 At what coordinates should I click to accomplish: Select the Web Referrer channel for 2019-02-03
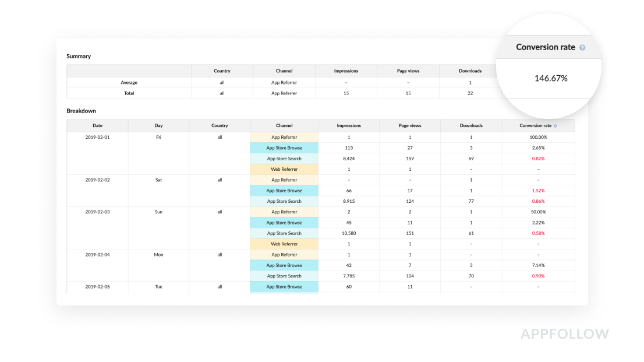(284, 244)
